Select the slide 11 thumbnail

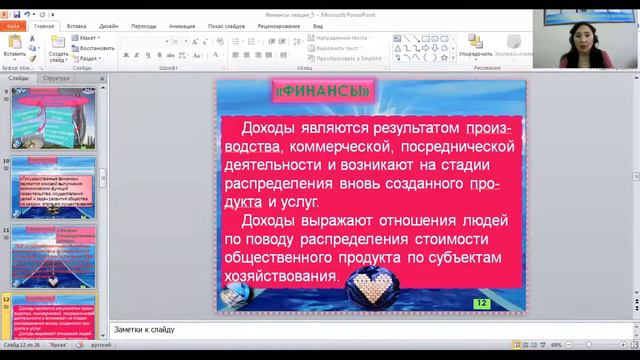click(x=53, y=257)
